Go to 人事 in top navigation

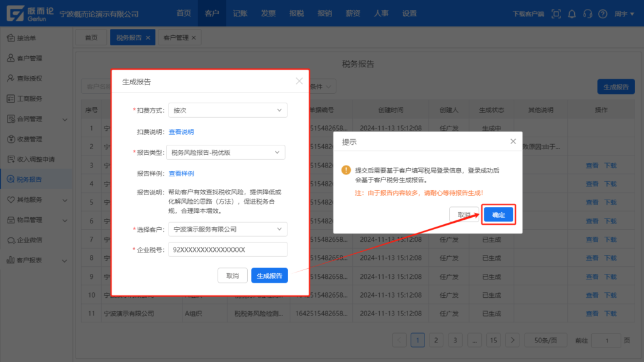pos(381,13)
